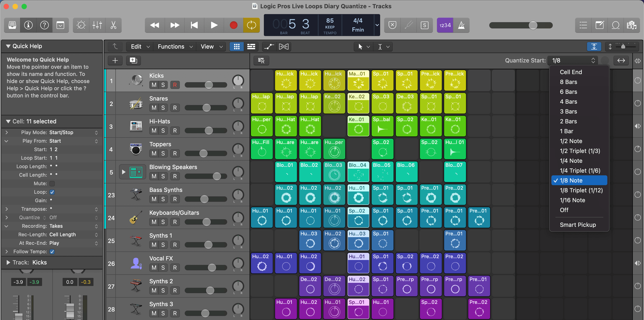This screenshot has width=644, height=320.
Task: Disable the Follow Tempo checkbox
Action: pyautogui.click(x=52, y=252)
